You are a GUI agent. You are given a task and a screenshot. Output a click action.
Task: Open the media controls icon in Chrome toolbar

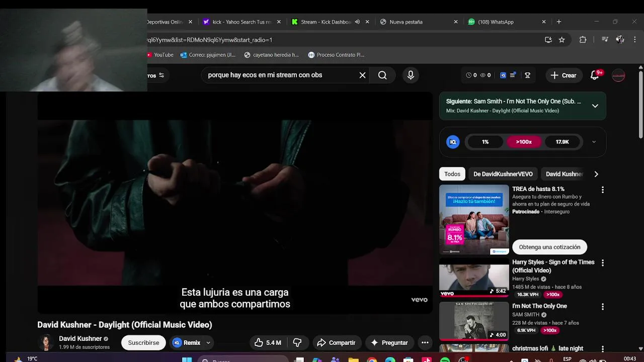tap(605, 40)
